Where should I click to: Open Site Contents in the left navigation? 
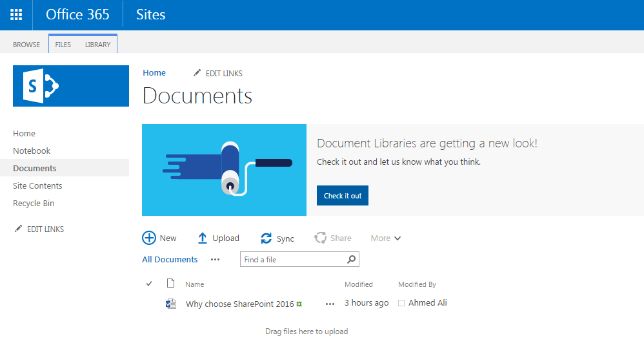tap(37, 185)
